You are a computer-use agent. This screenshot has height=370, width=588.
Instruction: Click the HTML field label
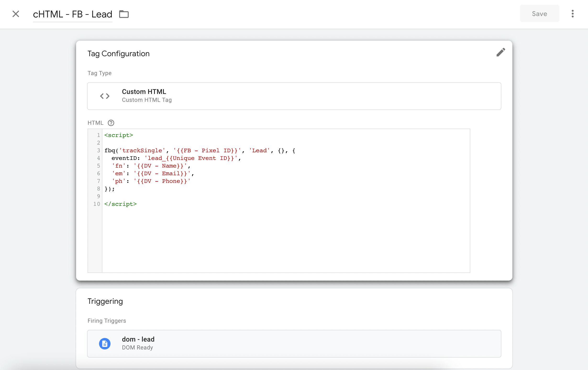[x=95, y=123]
